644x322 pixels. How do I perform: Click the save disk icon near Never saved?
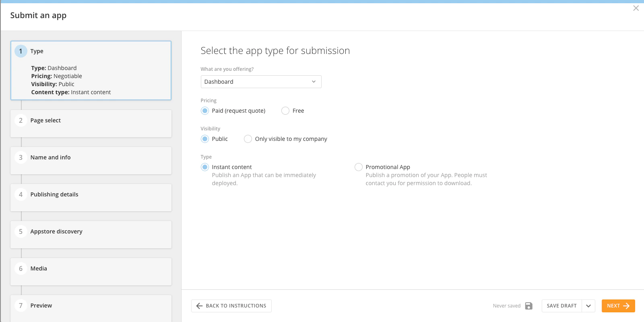tap(529, 306)
